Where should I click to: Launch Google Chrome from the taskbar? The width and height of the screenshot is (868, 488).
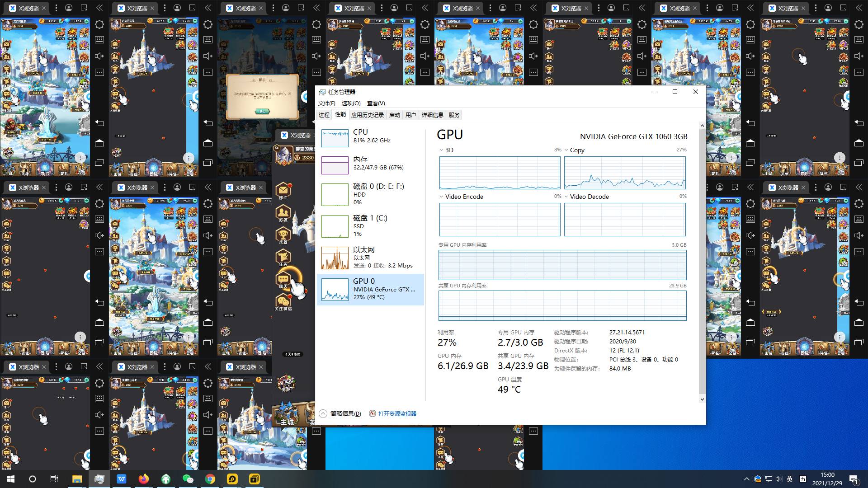coord(210,479)
